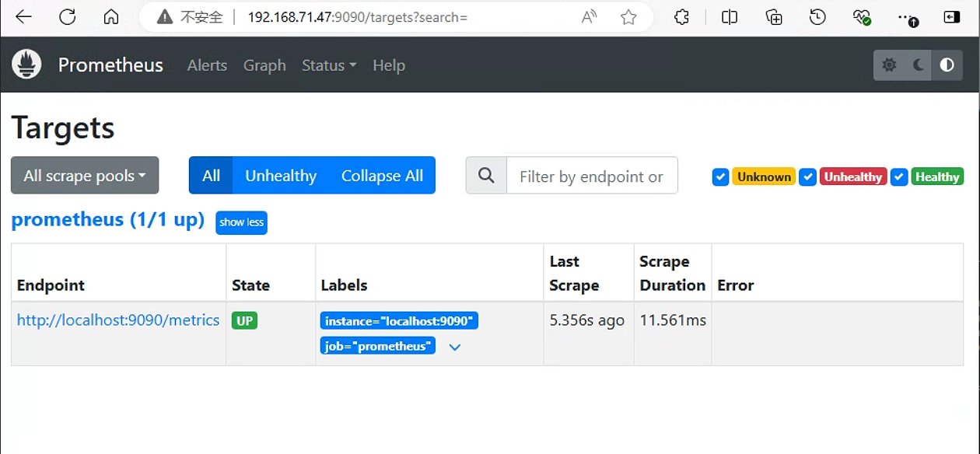Click the Prometheus flame logo

point(26,65)
